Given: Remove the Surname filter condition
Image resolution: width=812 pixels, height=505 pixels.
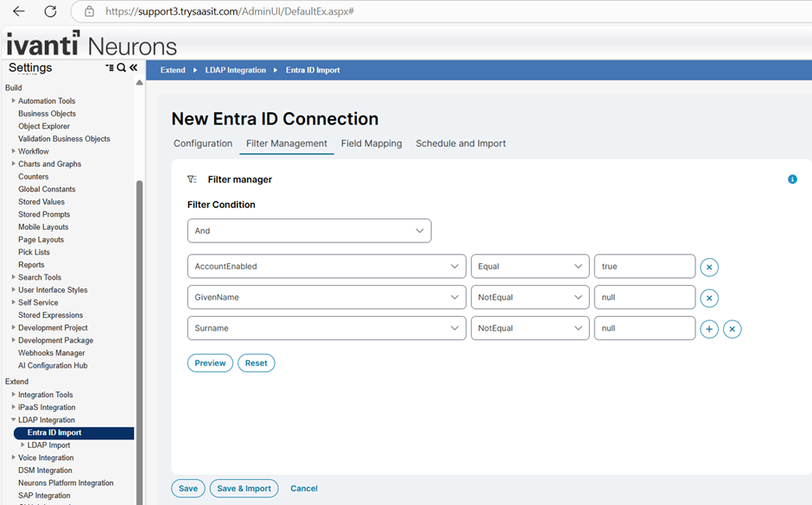Looking at the screenshot, I should (x=732, y=329).
